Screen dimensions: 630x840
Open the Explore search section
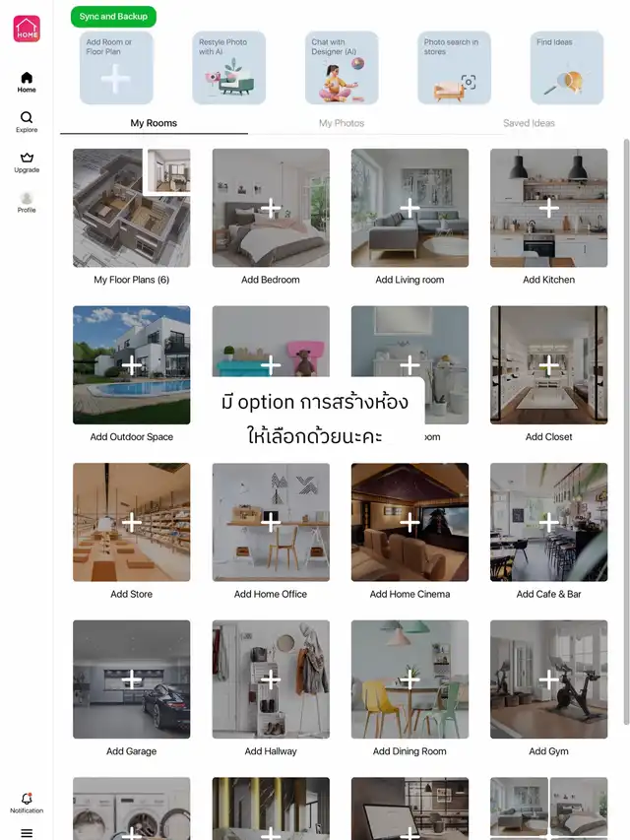click(27, 122)
